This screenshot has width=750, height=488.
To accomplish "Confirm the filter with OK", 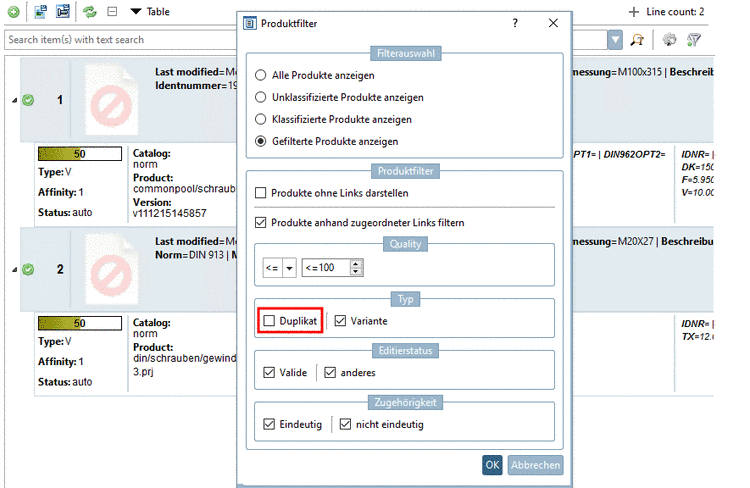I will click(x=492, y=465).
